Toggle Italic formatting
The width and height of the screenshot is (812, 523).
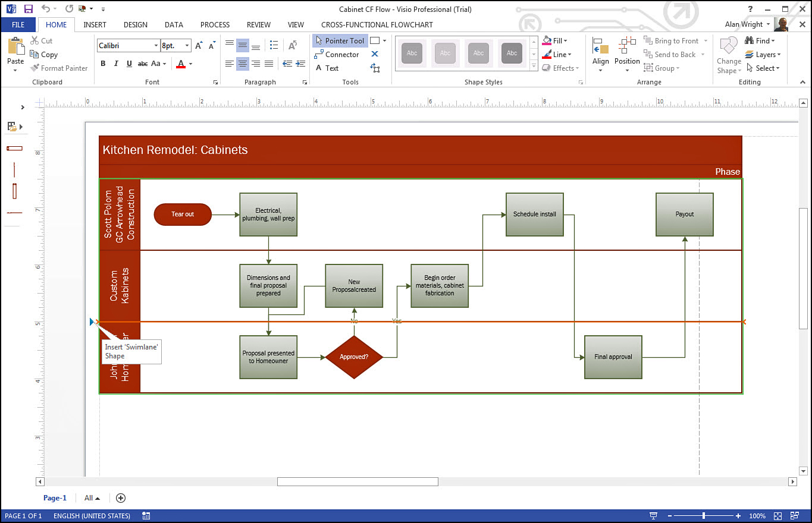[115, 64]
